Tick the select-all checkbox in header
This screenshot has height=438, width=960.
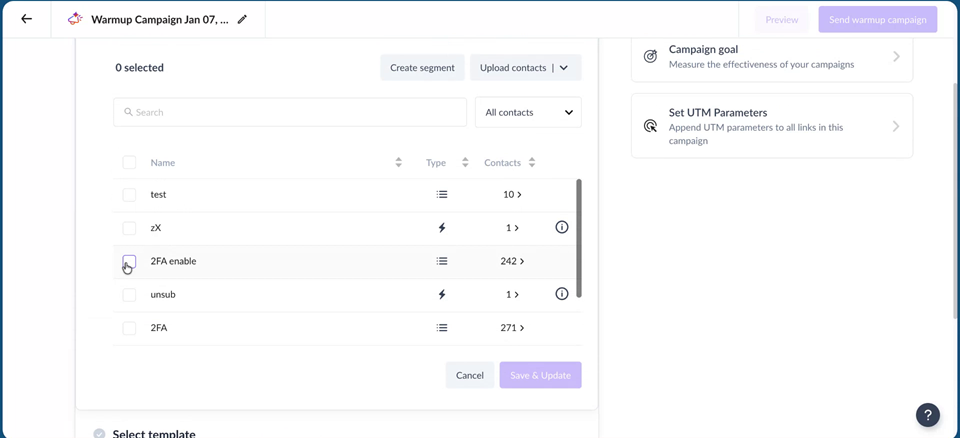tap(129, 162)
